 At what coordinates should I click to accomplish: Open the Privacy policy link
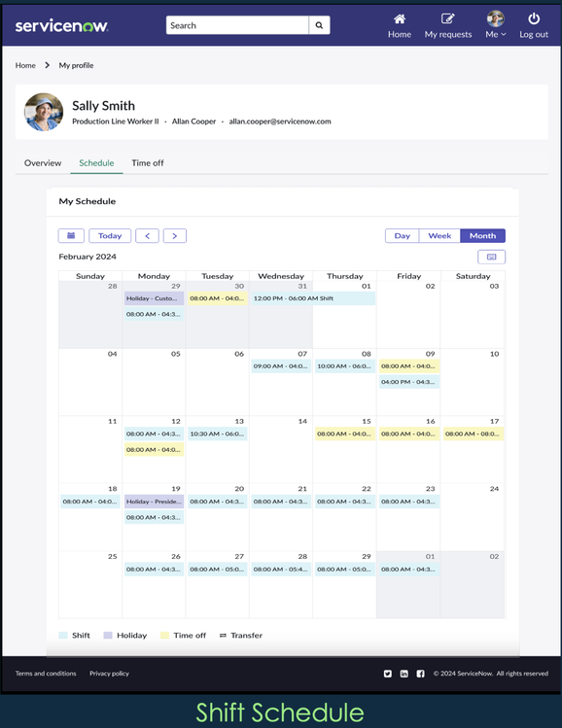109,674
